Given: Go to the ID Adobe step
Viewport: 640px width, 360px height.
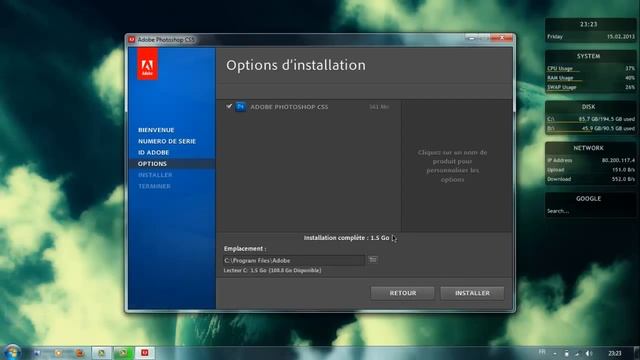Looking at the screenshot, I should click(153, 152).
